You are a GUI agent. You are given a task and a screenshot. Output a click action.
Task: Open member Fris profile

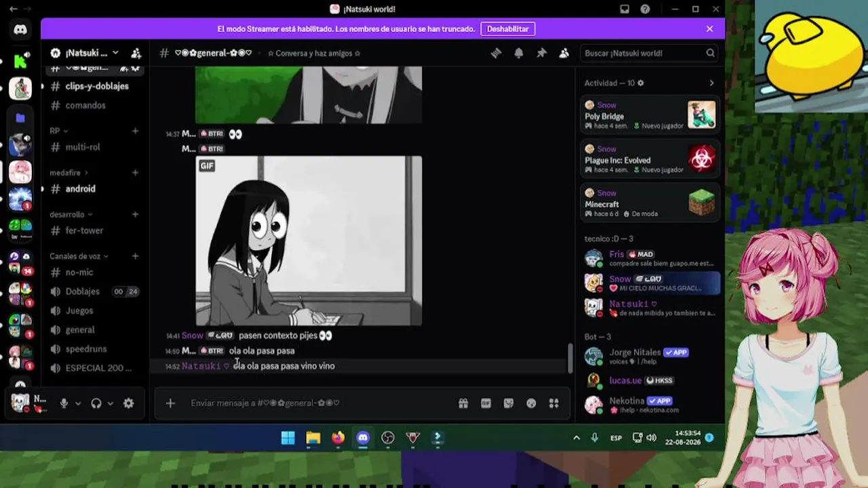click(x=650, y=258)
